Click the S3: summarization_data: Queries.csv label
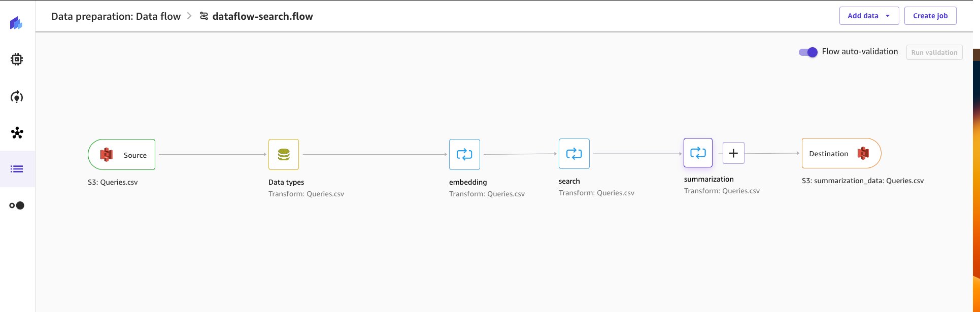The height and width of the screenshot is (312, 980). pos(863,181)
